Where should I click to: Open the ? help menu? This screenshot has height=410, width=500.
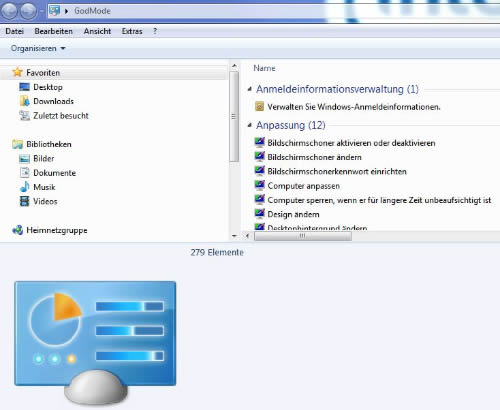(x=155, y=31)
